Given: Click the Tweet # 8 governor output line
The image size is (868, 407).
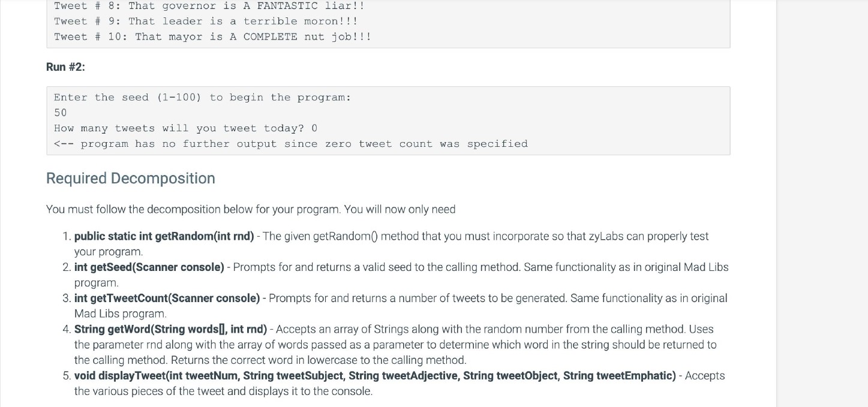Looking at the screenshot, I should pyautogui.click(x=209, y=6).
